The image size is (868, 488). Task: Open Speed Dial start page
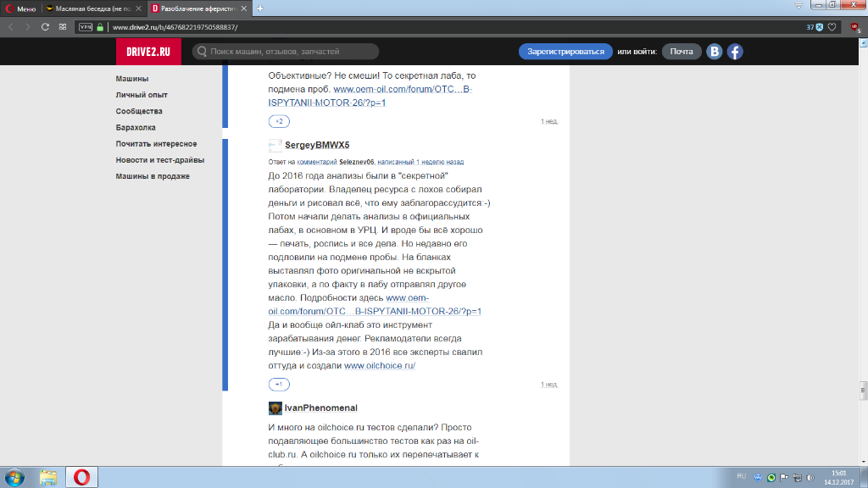[63, 26]
